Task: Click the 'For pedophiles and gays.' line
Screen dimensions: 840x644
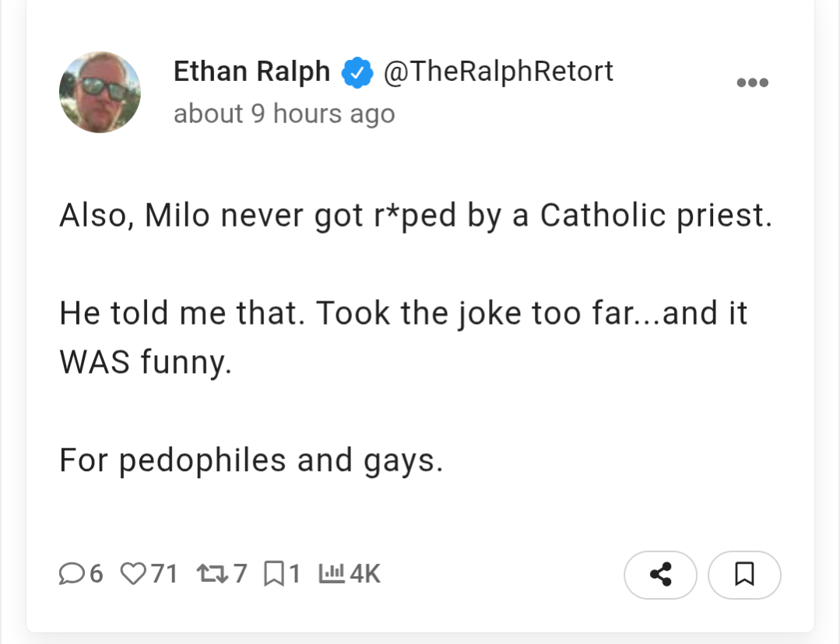Action: [x=251, y=460]
